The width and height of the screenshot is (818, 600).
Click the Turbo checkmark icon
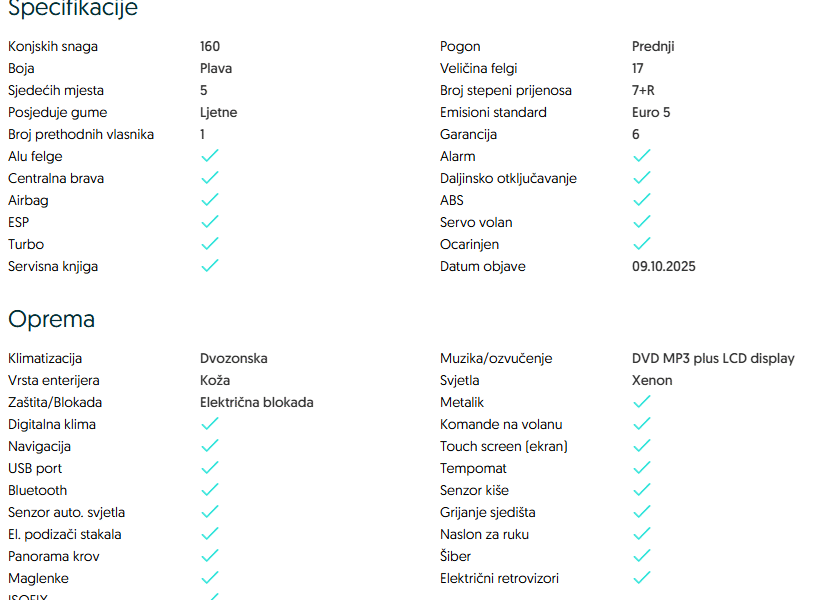click(x=209, y=244)
